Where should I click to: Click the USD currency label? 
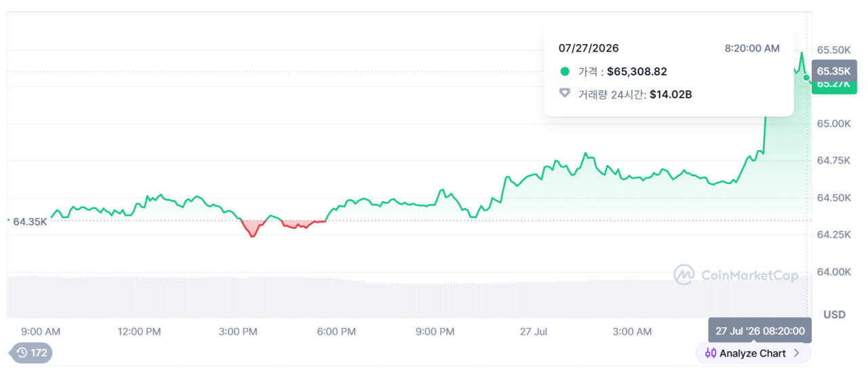pyautogui.click(x=834, y=314)
